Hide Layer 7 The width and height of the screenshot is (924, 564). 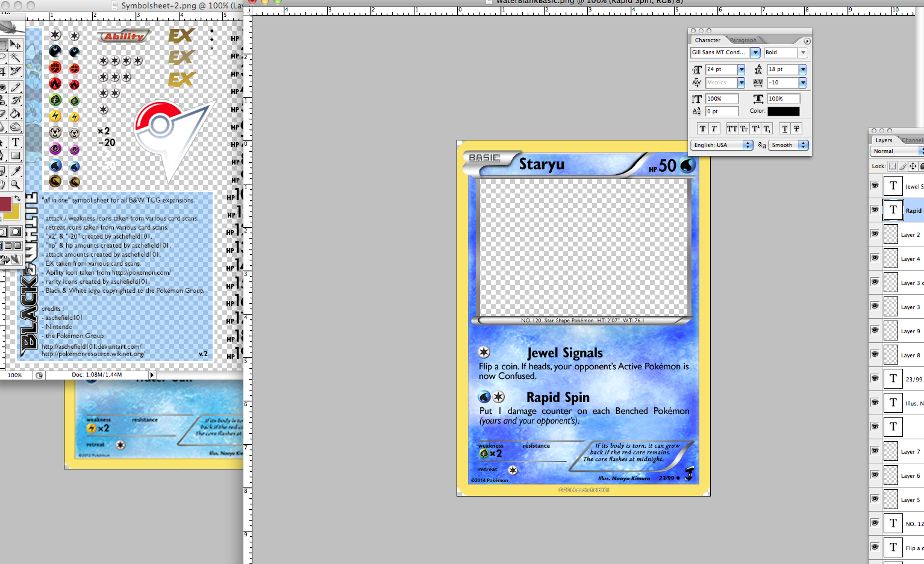tap(875, 451)
